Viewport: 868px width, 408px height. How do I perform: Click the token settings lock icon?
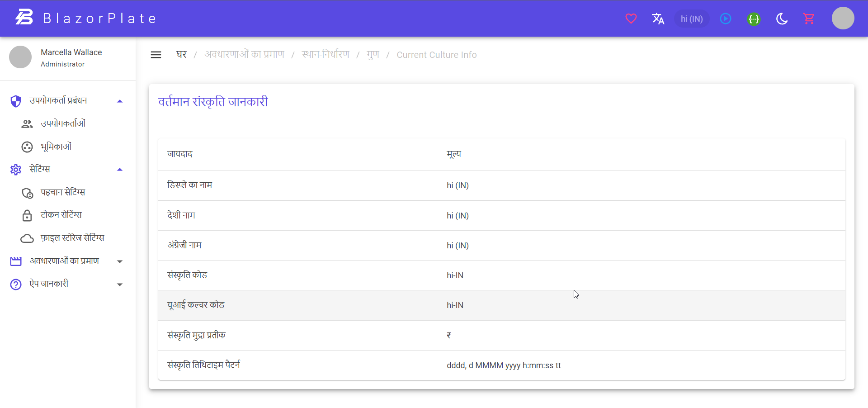27,216
